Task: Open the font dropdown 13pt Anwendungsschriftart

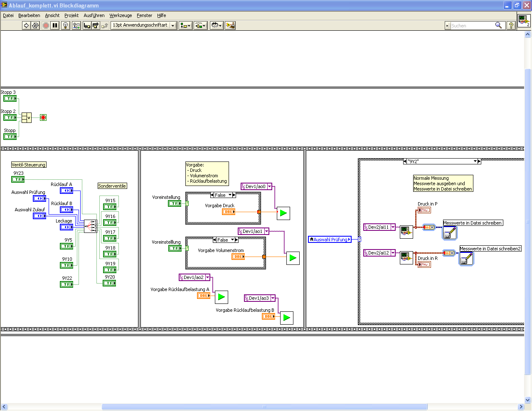Action: [x=144, y=26]
